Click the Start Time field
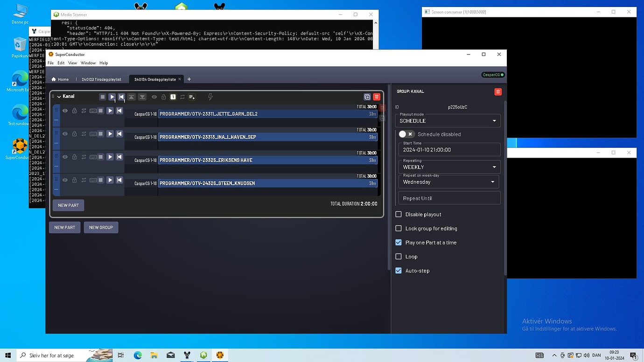644x362 pixels. click(449, 149)
